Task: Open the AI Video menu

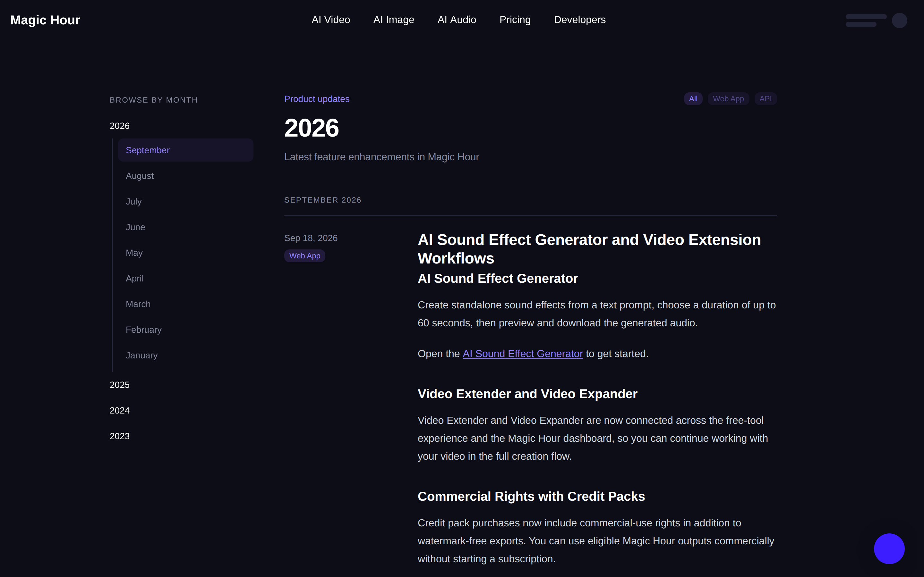Action: 331,20
